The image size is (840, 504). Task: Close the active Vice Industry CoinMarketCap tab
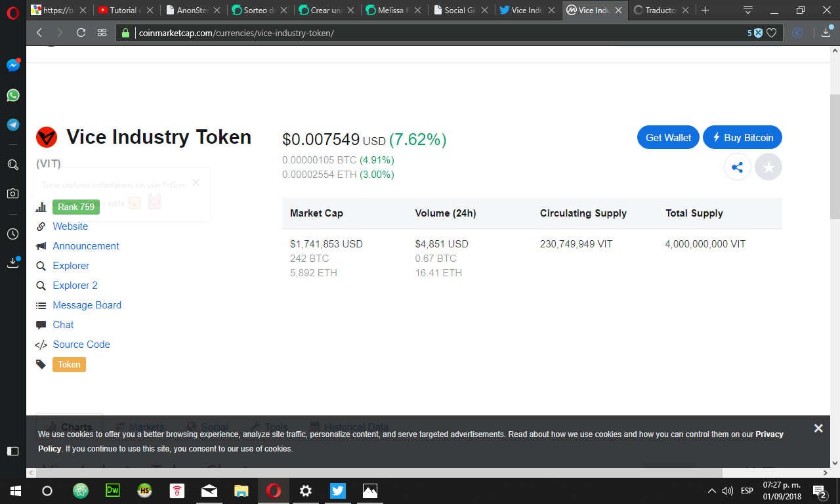tap(618, 10)
